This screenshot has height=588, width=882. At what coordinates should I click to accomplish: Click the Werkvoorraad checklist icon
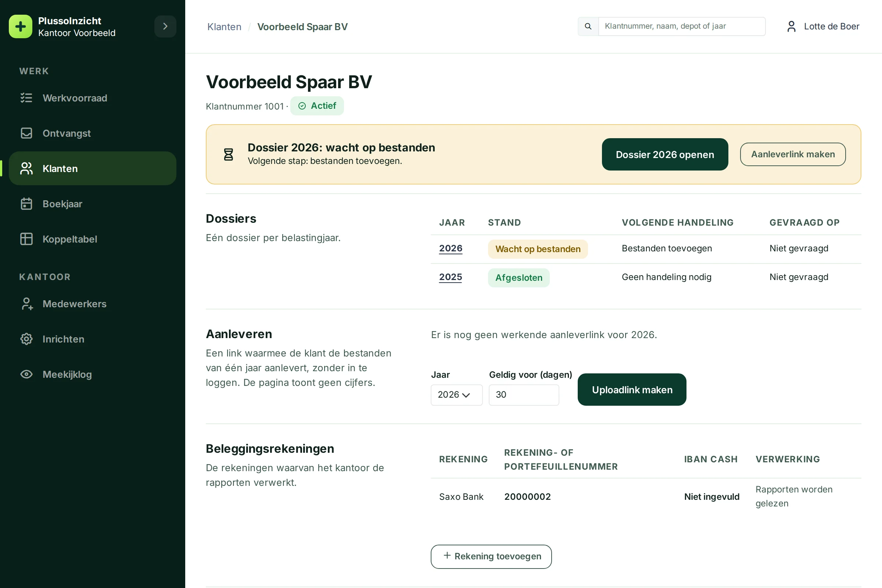pos(26,98)
